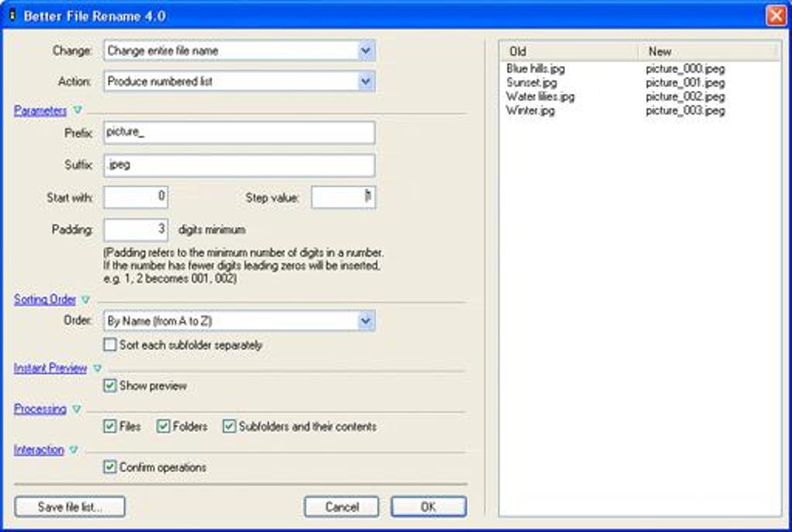The height and width of the screenshot is (532, 792).
Task: Collapse the Processing section triangle
Action: (76, 409)
